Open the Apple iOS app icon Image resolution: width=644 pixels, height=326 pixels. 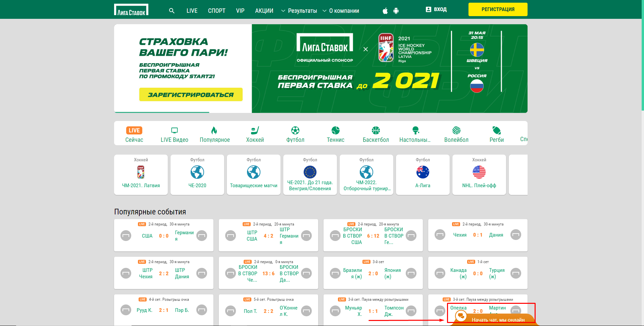pyautogui.click(x=385, y=11)
